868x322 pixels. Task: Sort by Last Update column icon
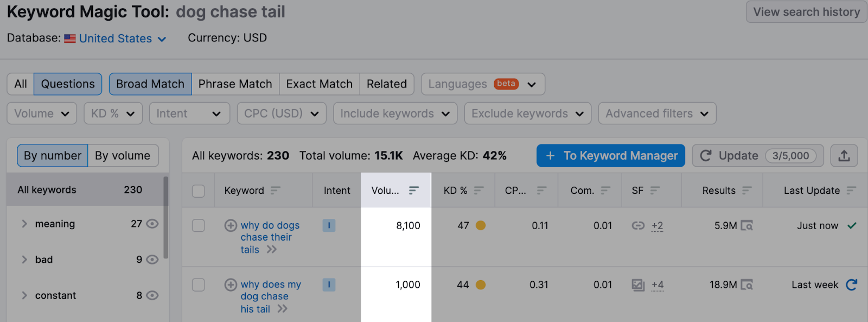pos(851,191)
